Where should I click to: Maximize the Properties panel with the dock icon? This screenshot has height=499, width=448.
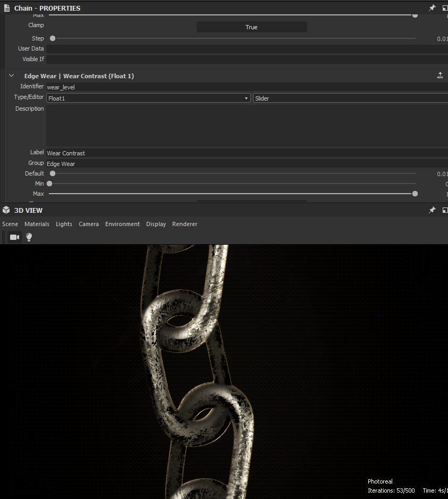tap(445, 8)
